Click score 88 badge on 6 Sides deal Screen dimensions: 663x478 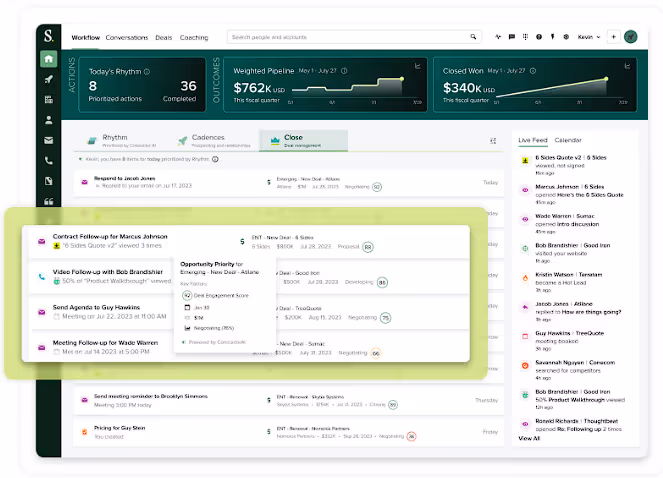pos(368,247)
